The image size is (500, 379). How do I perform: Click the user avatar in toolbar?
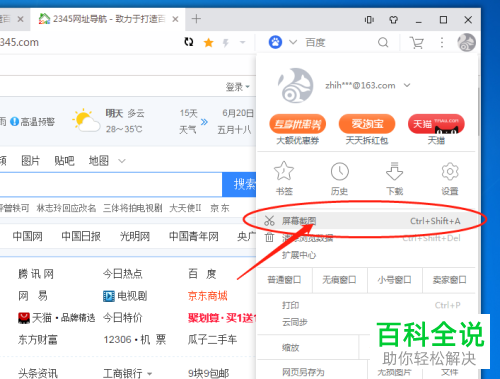coord(466,42)
